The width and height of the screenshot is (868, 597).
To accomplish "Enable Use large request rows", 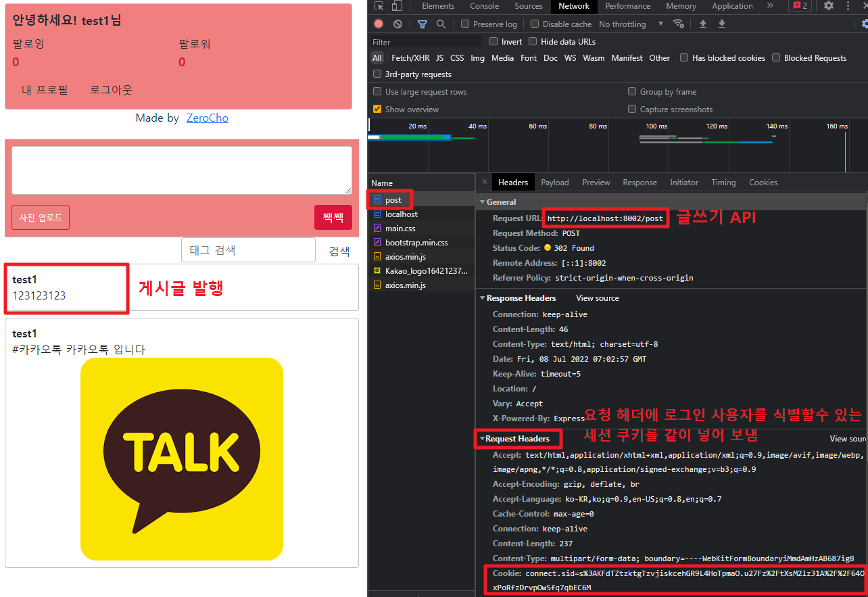I will pyautogui.click(x=377, y=91).
